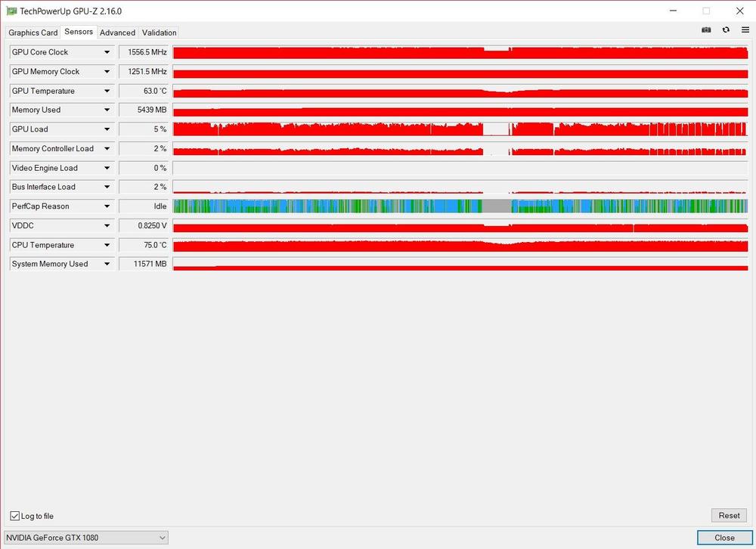Click the Memory Used 5439 MB reading
This screenshot has width=756, height=549.
click(143, 110)
